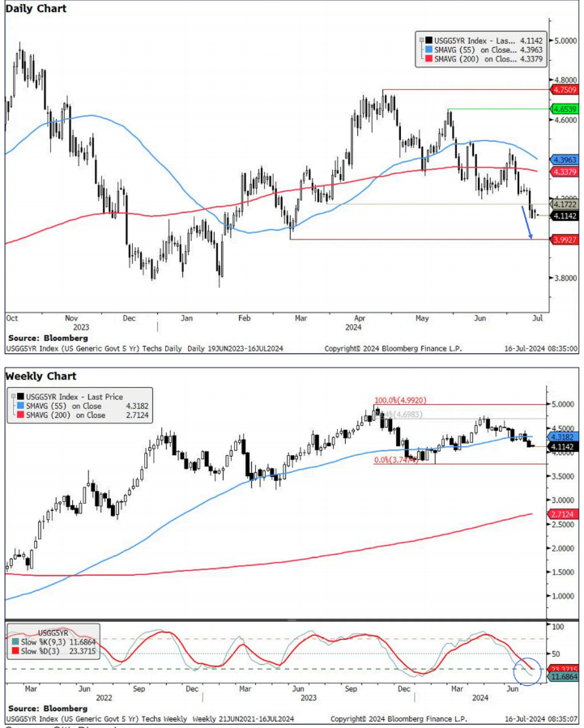This screenshot has height=728, width=584.
Task: Click the '0.0%(3.7474)' Fibonacci label
Action: (x=396, y=460)
